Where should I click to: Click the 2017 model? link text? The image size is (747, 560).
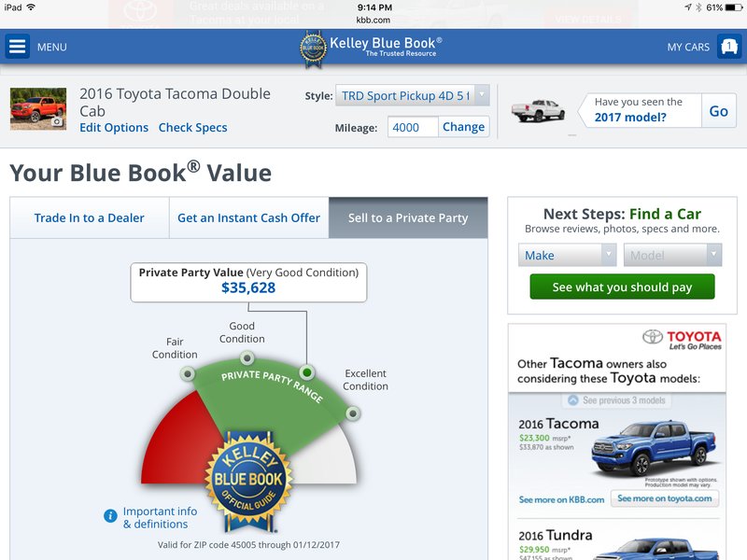pos(630,118)
